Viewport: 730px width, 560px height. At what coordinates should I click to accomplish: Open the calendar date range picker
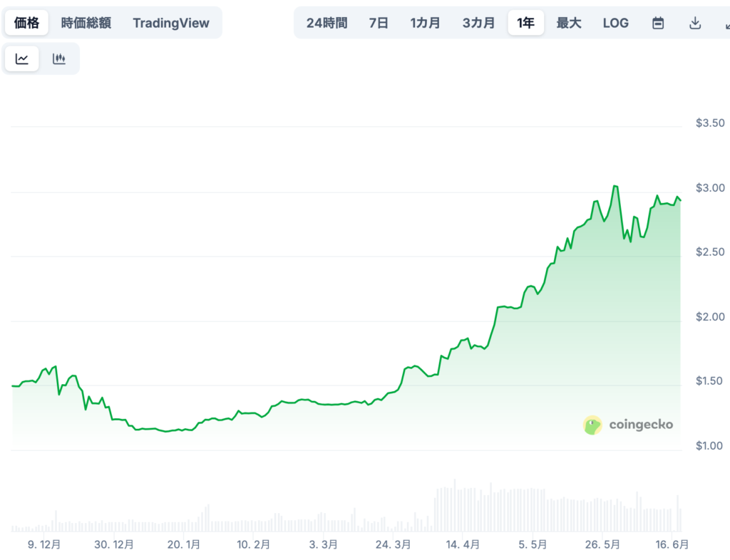pos(658,23)
